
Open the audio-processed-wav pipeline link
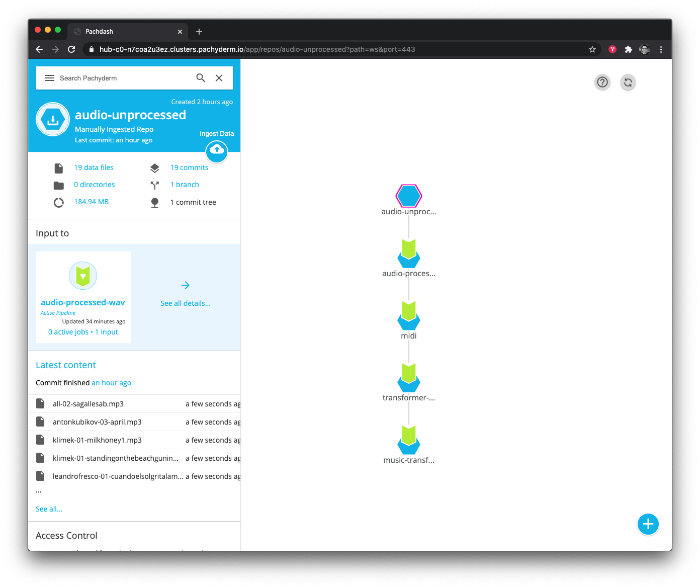[83, 302]
